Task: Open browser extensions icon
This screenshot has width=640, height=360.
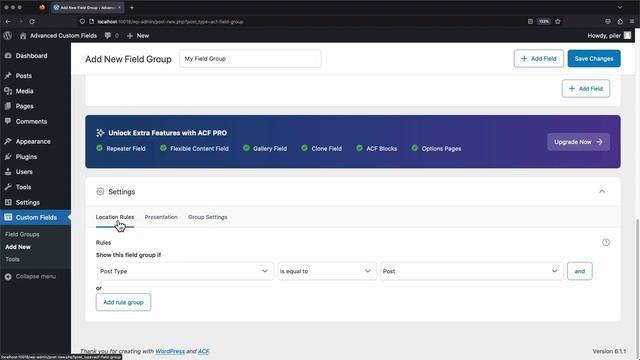Action: click(620, 21)
